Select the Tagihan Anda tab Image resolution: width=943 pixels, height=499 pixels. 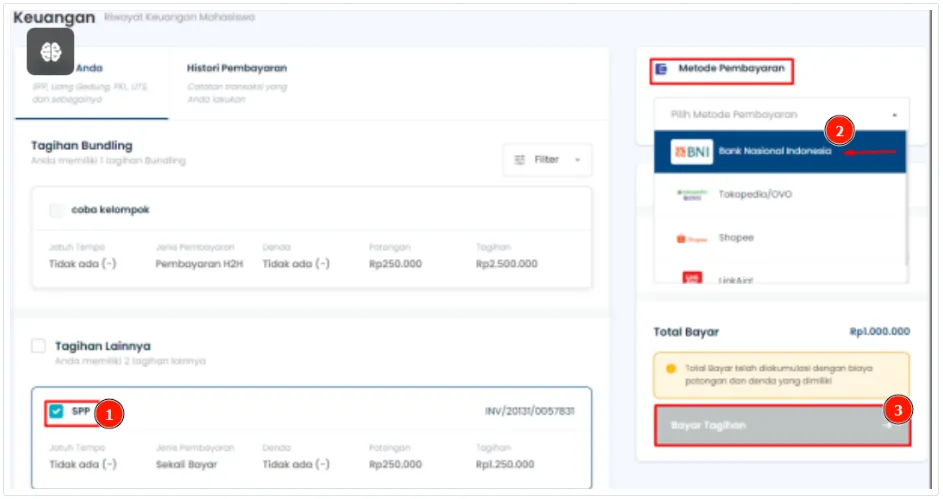pos(91,83)
